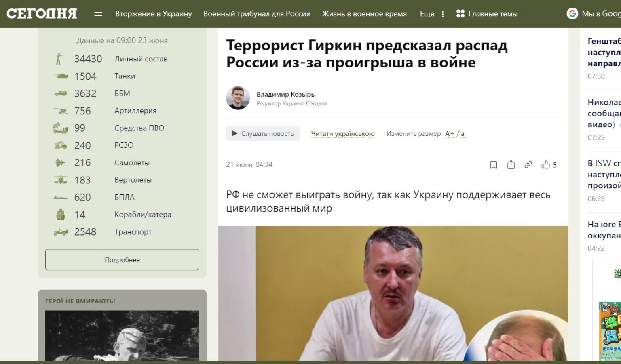This screenshot has width=621, height=364.
Task: Click the Подробнее button under the losses table
Action: point(122,260)
